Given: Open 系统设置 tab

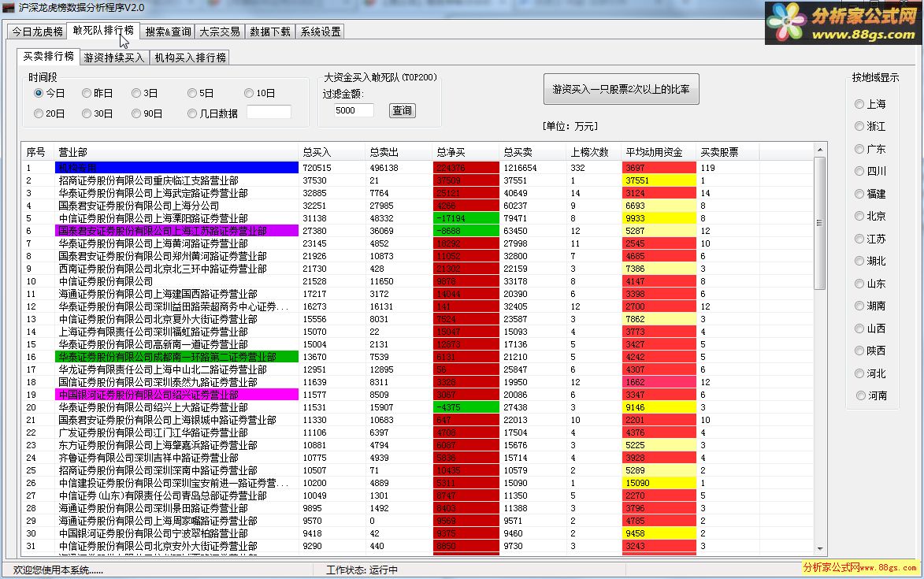Looking at the screenshot, I should coord(321,32).
